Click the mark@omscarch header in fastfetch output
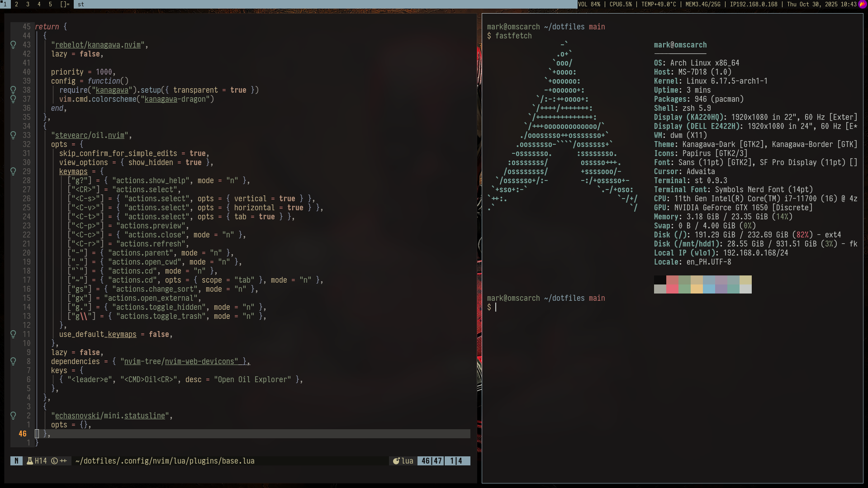This screenshot has height=488, width=868. (x=680, y=45)
